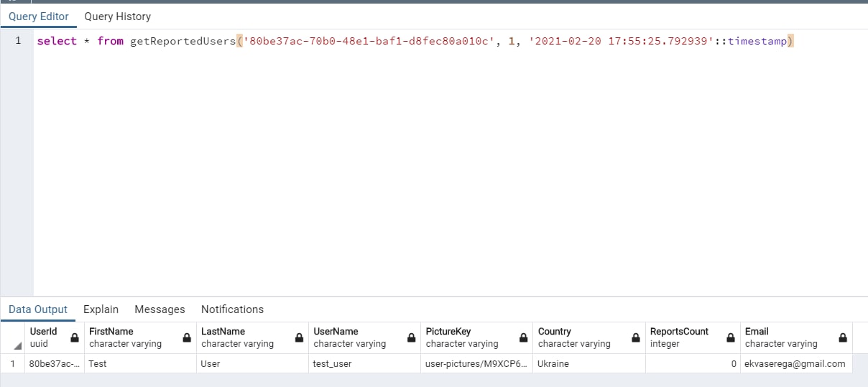Viewport: 868px width, 387px height.
Task: Click the cell 'Ukraine'
Action: (x=588, y=363)
